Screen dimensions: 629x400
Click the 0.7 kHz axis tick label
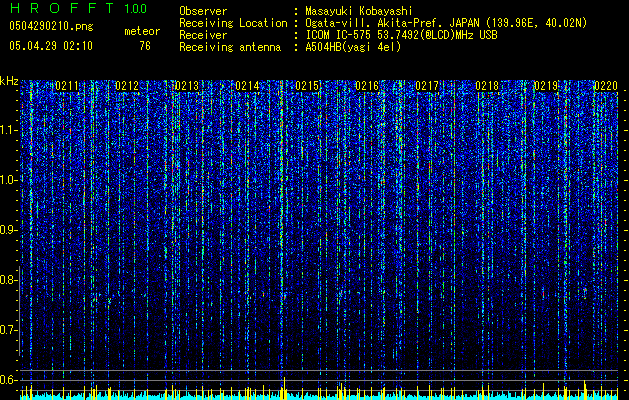click(x=9, y=330)
